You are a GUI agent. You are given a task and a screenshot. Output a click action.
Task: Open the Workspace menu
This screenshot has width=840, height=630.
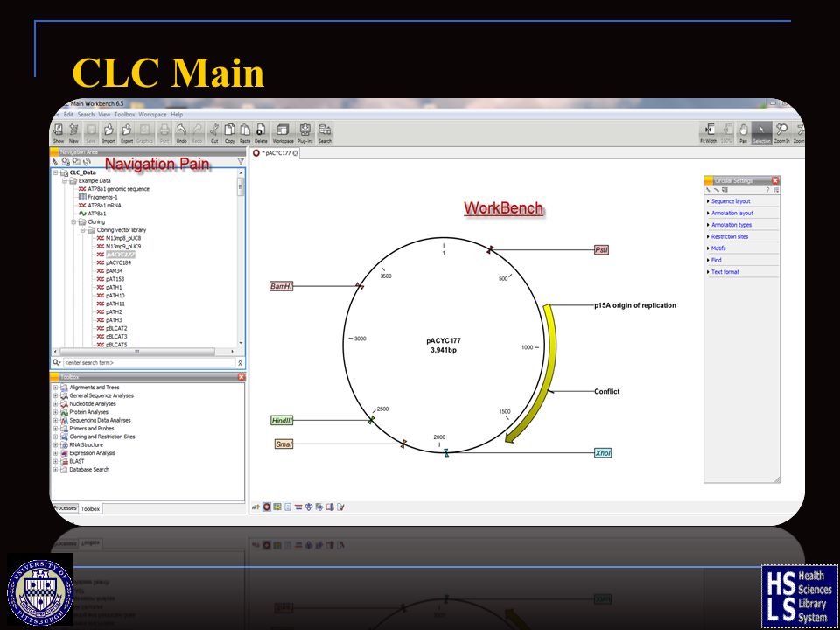click(152, 114)
